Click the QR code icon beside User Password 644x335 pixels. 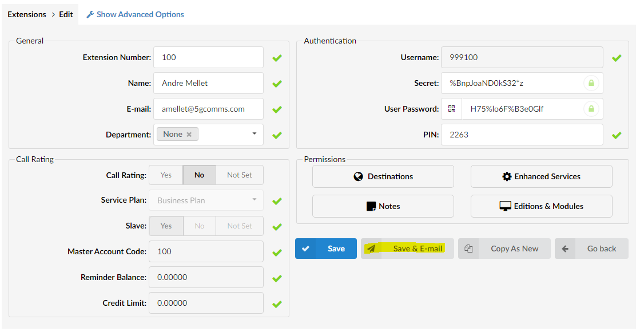pyautogui.click(x=452, y=109)
